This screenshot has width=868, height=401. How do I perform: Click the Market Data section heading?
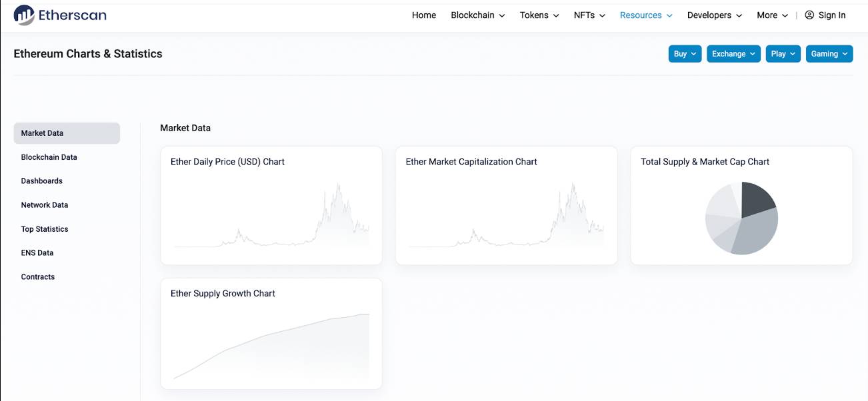[185, 128]
